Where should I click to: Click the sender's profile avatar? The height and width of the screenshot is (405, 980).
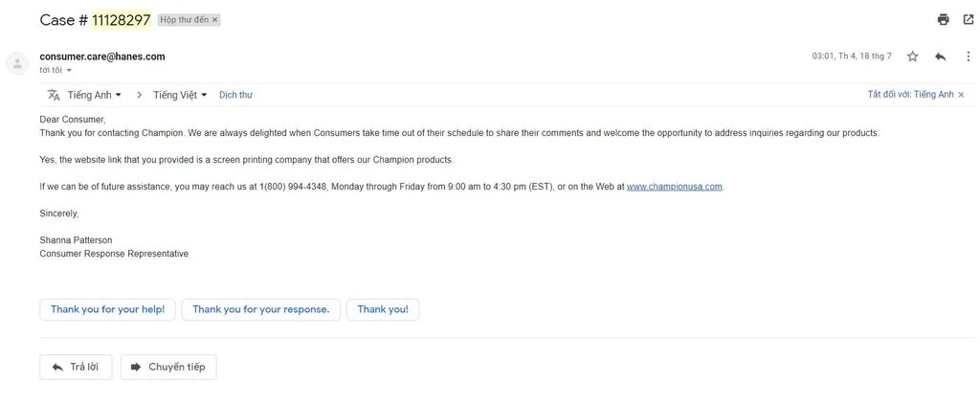(x=17, y=63)
